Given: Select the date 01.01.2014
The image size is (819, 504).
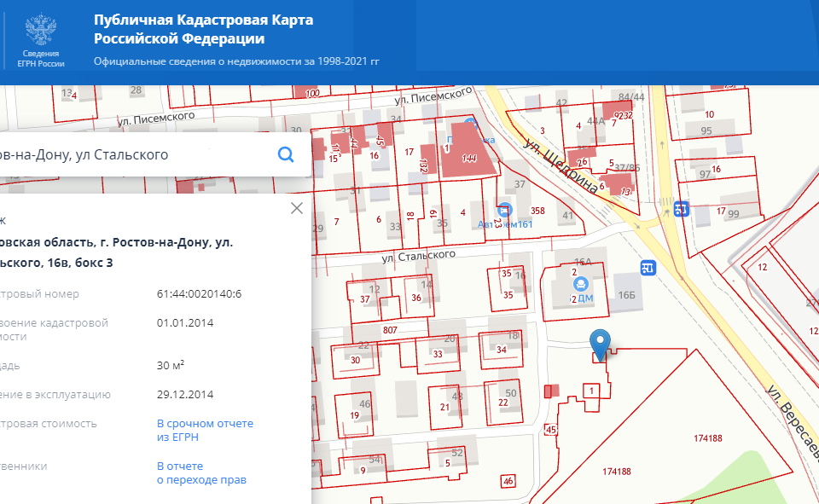Looking at the screenshot, I should (x=185, y=322).
